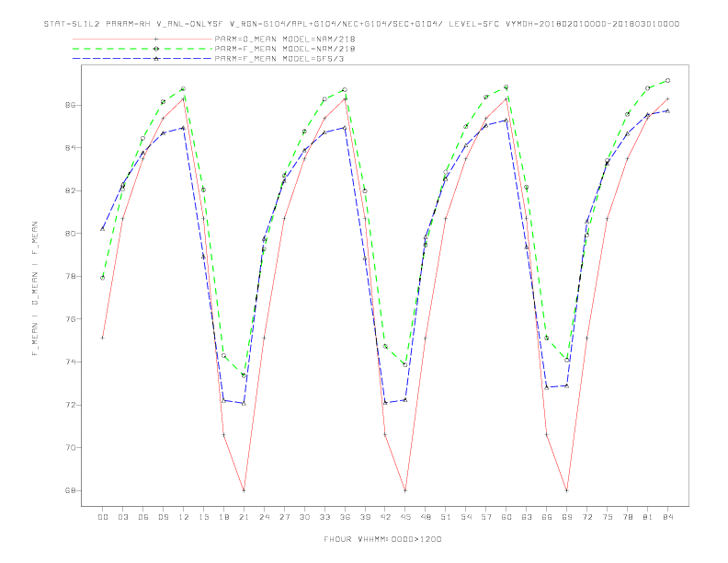The height and width of the screenshot is (563, 728).
Task: Click the blue triangle data point at hour 00
Action: (x=103, y=228)
